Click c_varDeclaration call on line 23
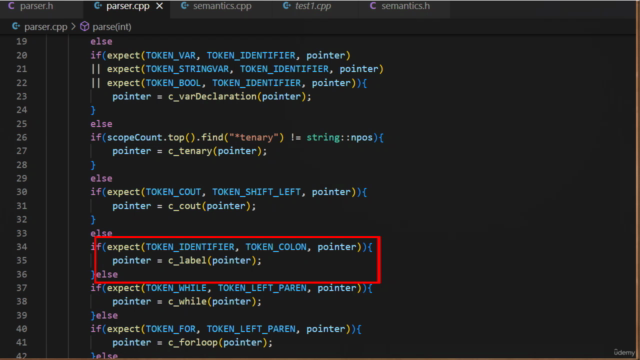 [x=212, y=96]
